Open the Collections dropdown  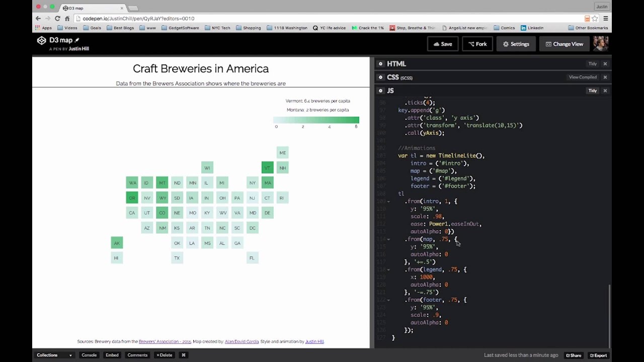[x=54, y=355]
